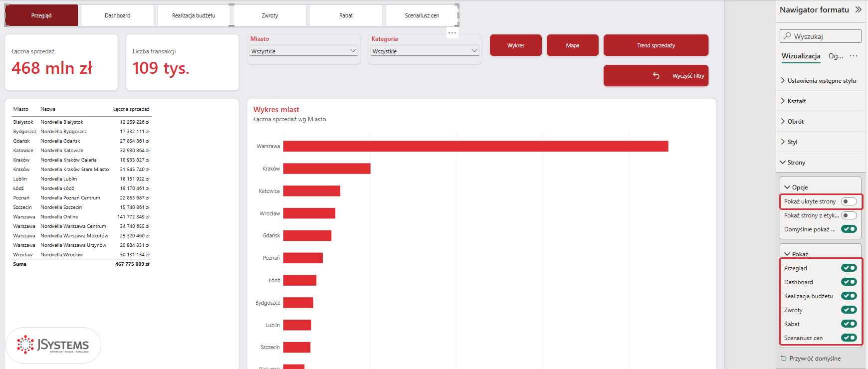
Task: Collapse the Pokaż subsection
Action: click(821, 254)
